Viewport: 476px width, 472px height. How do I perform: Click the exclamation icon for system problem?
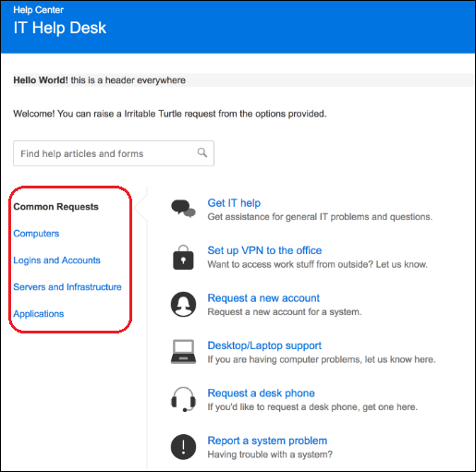(183, 447)
